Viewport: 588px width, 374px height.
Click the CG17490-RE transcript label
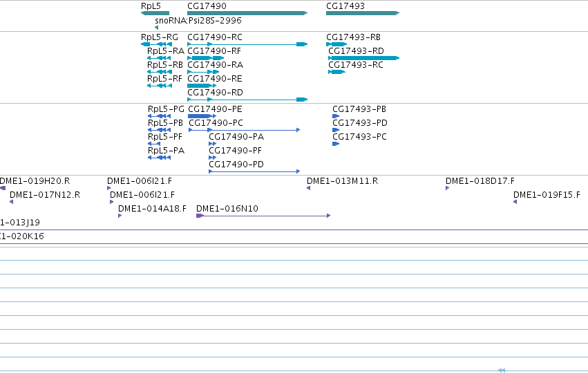[215, 79]
